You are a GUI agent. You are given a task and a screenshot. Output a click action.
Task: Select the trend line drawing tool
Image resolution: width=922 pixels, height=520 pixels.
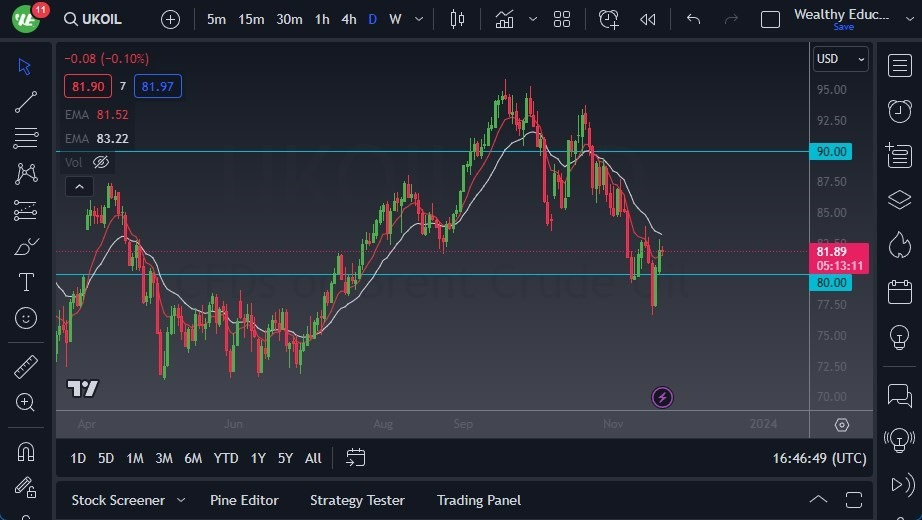[x=26, y=101]
